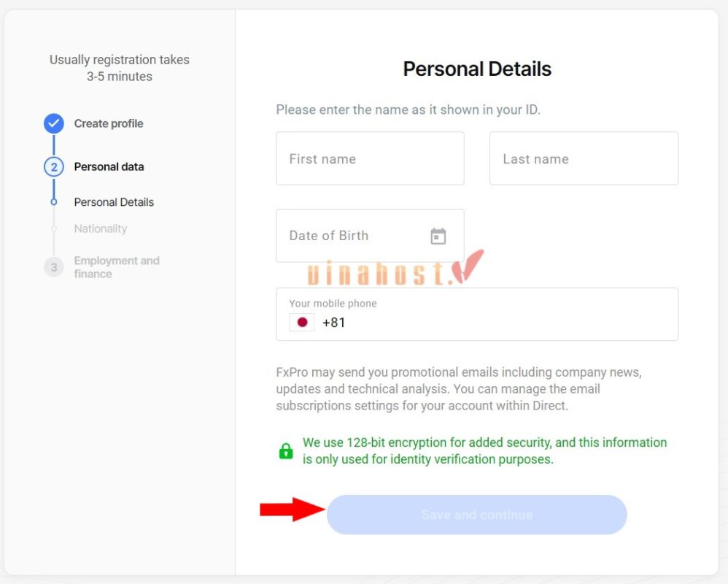Click the Last name input field
The height and width of the screenshot is (584, 728).
tap(584, 158)
